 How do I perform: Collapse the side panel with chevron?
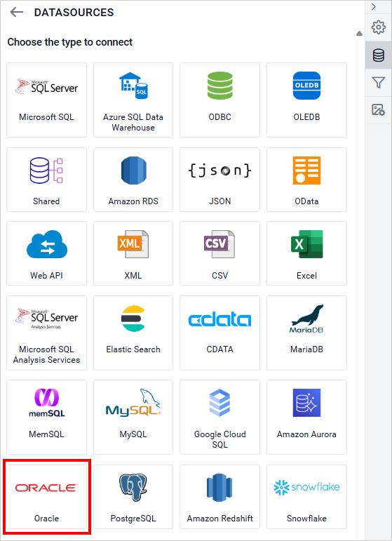(x=374, y=7)
